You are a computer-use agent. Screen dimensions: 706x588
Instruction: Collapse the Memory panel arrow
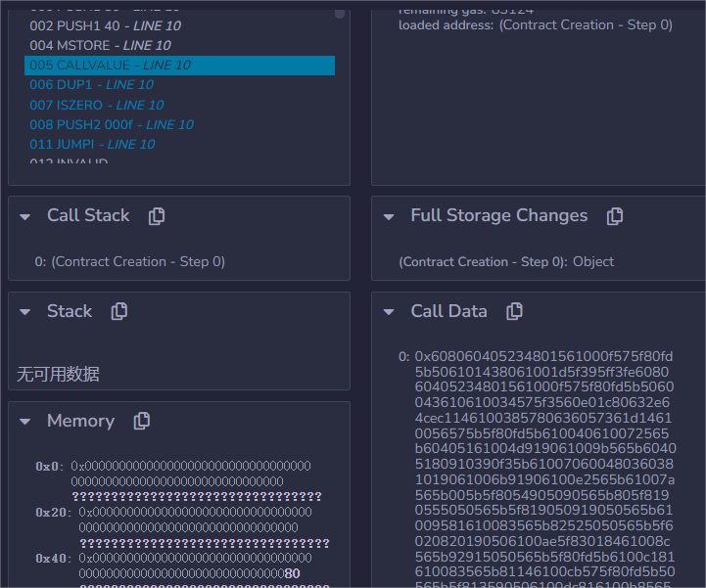(x=25, y=422)
